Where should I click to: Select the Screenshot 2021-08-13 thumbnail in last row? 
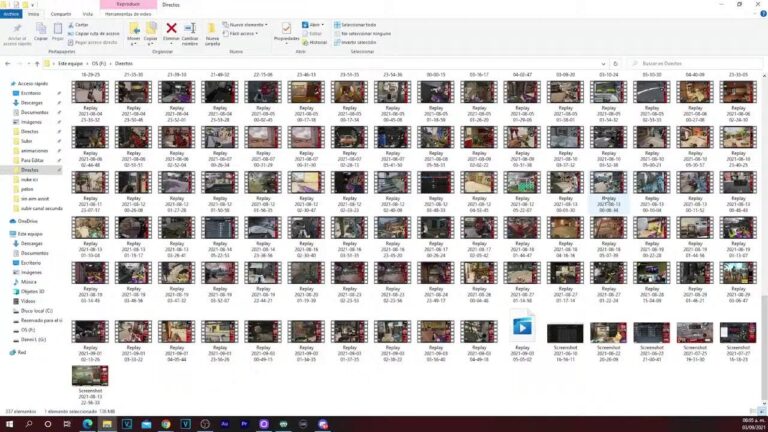[90, 376]
